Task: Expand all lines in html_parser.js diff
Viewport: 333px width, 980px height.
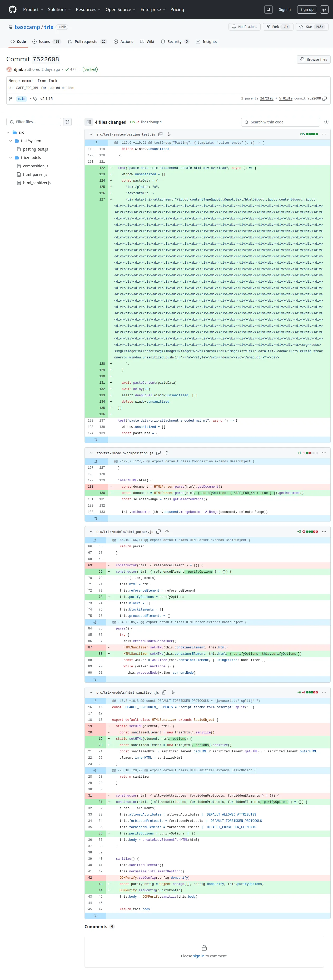Action: pyautogui.click(x=167, y=532)
